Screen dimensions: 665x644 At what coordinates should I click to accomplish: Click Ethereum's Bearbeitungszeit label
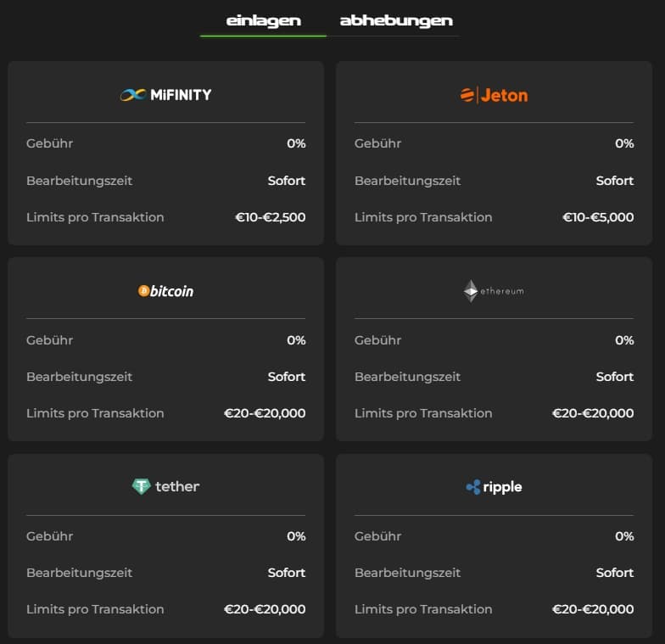407,377
